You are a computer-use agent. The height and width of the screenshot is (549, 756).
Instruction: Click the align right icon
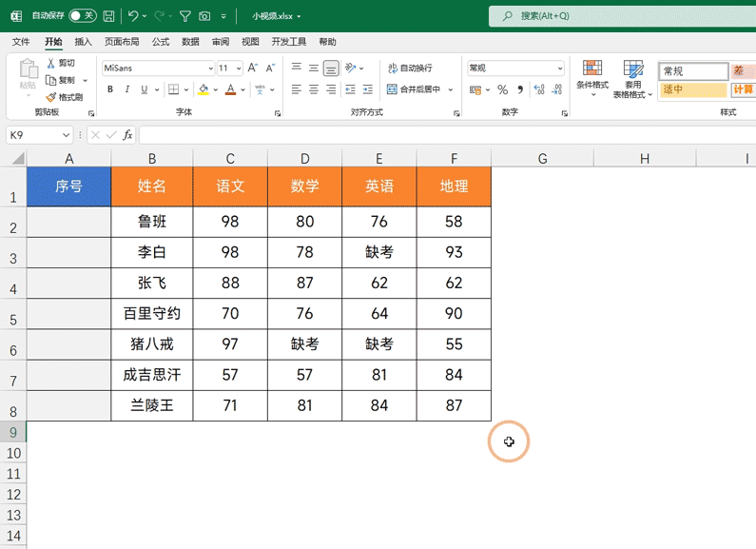(331, 89)
